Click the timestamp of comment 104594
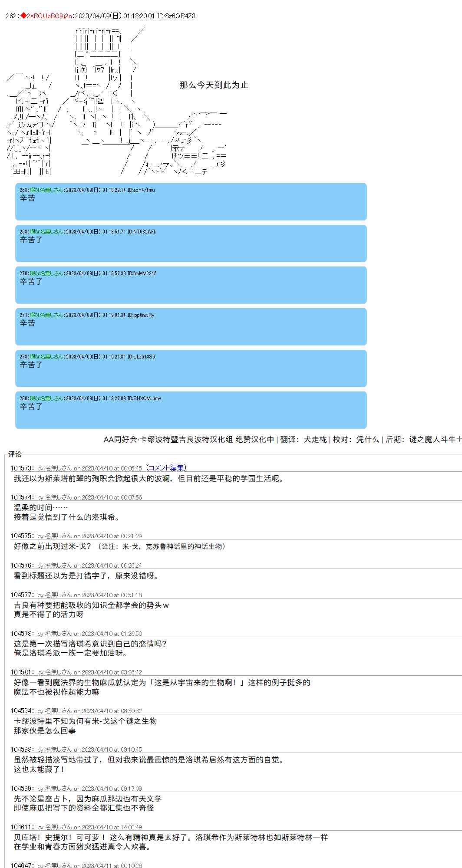 [112, 711]
